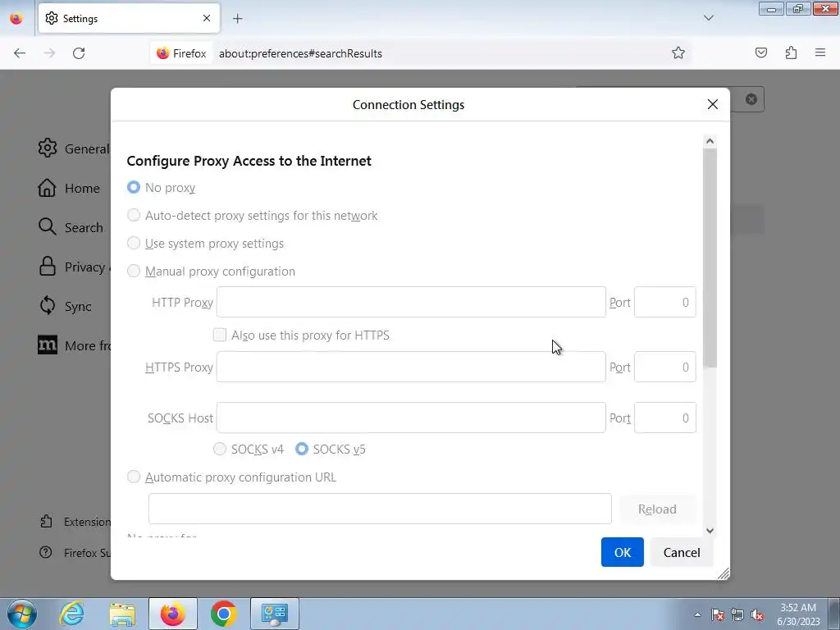
Task: Close the Connection Settings dialog
Action: tap(713, 104)
